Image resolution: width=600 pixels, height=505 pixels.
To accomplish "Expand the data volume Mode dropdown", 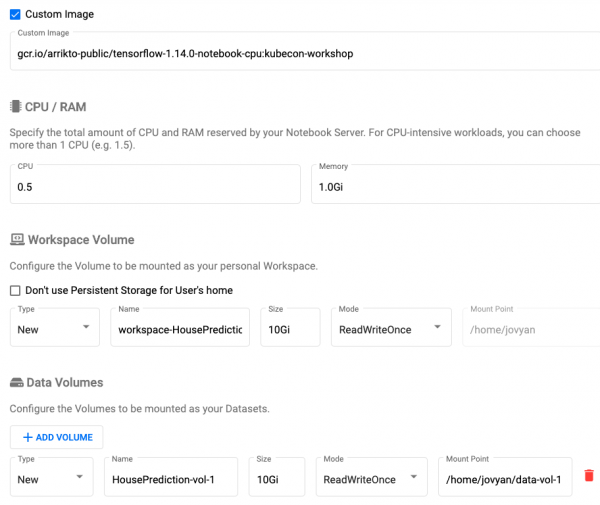I will click(370, 479).
